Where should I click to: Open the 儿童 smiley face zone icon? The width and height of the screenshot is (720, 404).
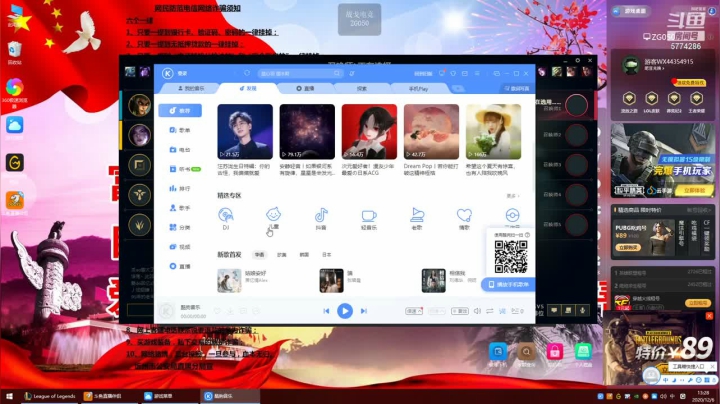click(273, 214)
